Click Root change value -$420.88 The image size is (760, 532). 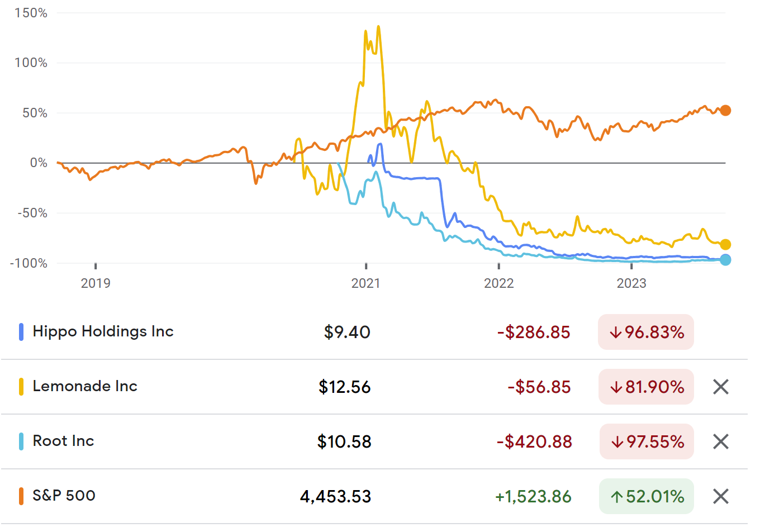click(x=534, y=442)
